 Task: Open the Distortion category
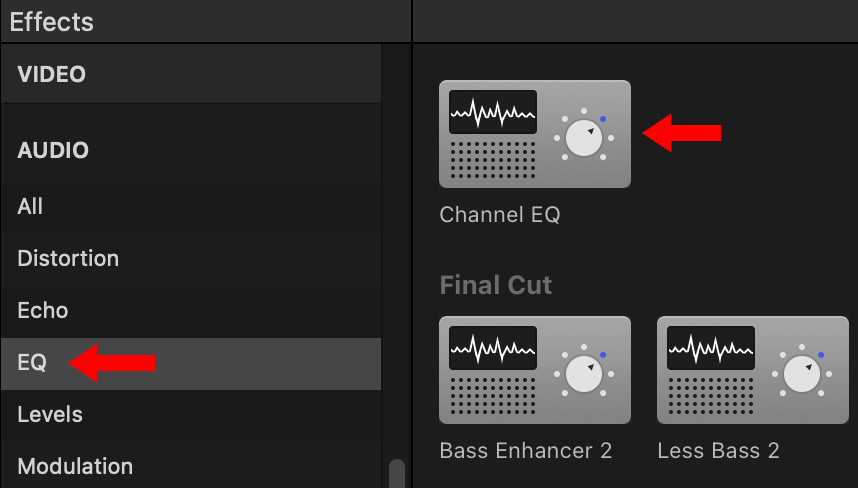(191, 258)
